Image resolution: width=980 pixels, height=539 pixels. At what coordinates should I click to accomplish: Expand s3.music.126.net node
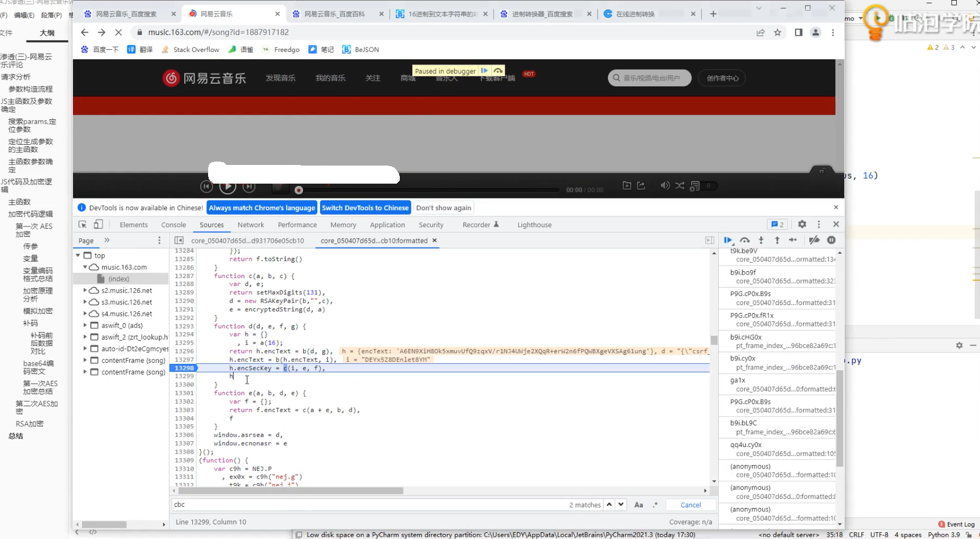pos(85,302)
